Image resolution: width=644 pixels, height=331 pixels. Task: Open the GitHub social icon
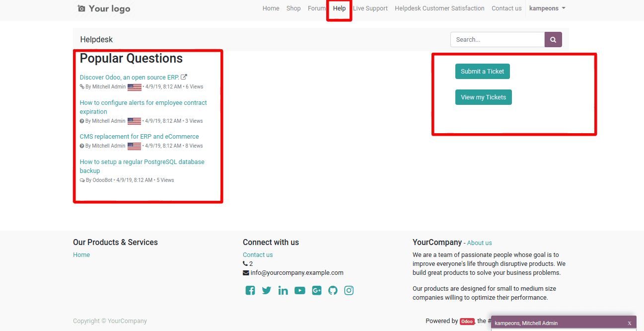click(x=333, y=291)
